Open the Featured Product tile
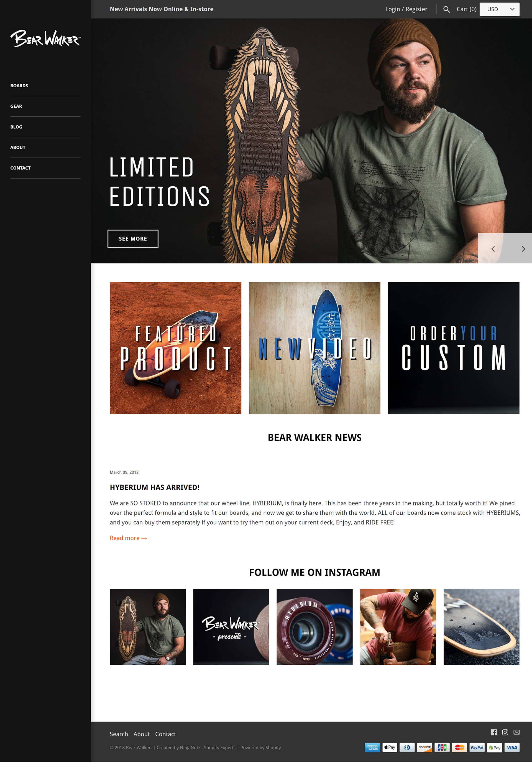Screen dimensions: 532x762 pos(175,348)
